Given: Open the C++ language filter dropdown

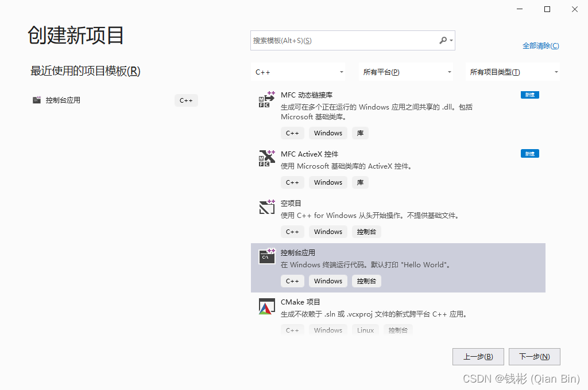Looking at the screenshot, I should tap(299, 72).
